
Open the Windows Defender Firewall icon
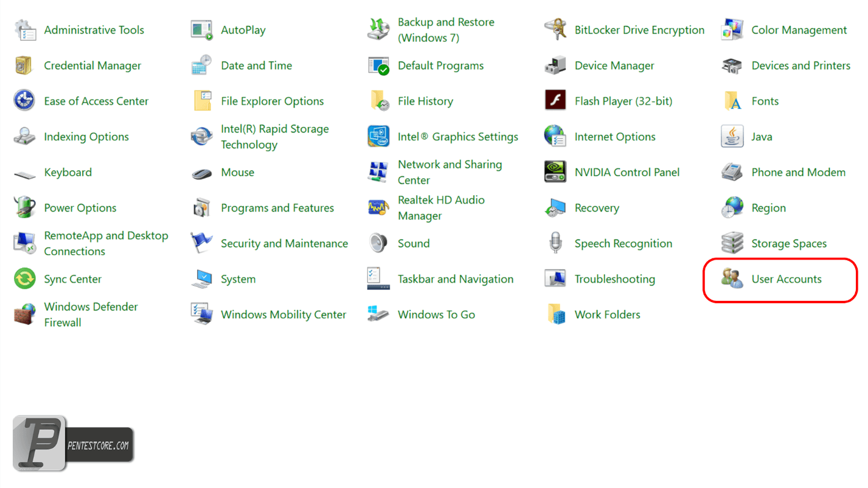tap(24, 314)
